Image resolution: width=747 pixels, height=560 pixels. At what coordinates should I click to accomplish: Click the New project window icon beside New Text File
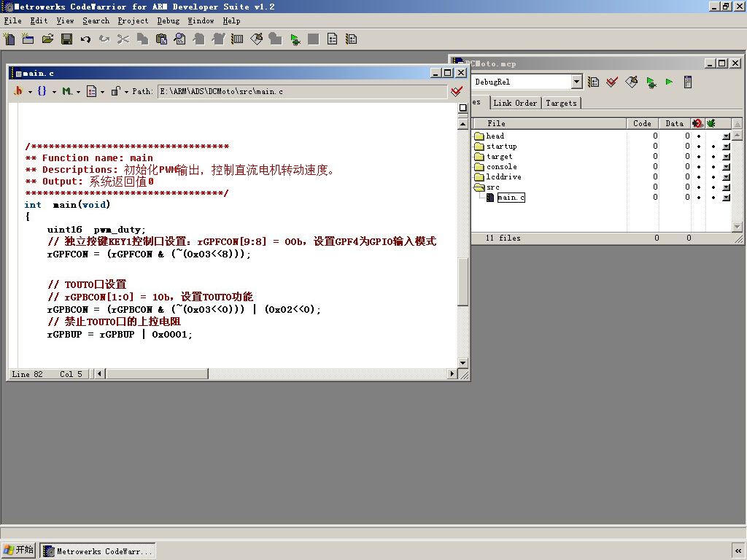(x=28, y=39)
